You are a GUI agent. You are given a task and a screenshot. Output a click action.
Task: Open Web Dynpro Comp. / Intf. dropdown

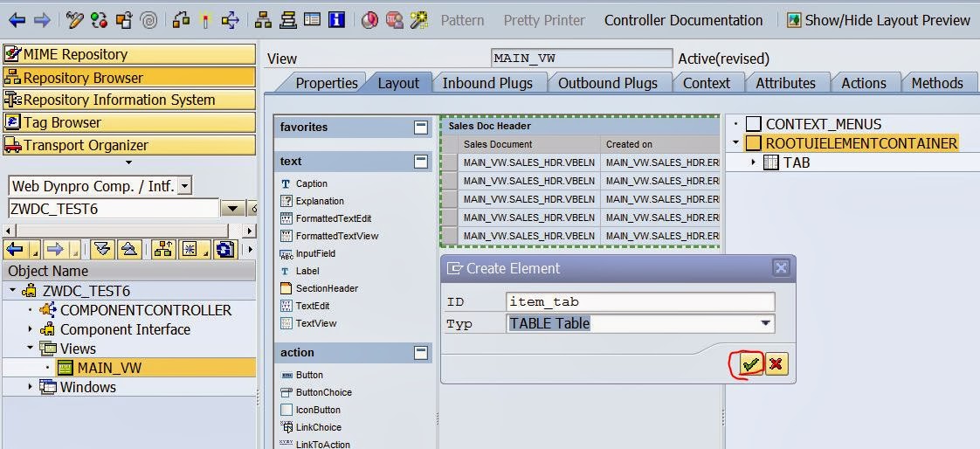tap(184, 186)
